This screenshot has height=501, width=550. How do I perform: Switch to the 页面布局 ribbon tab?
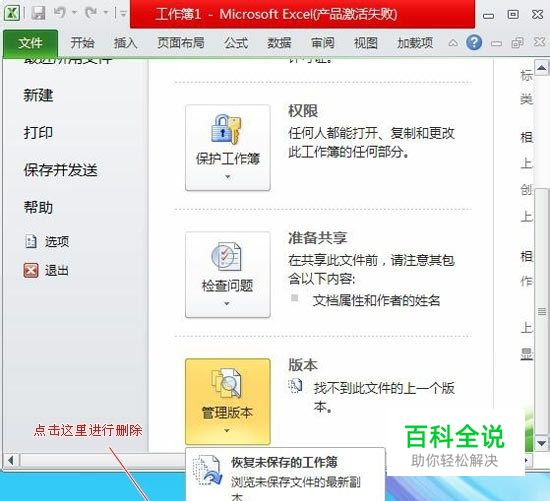pyautogui.click(x=181, y=43)
